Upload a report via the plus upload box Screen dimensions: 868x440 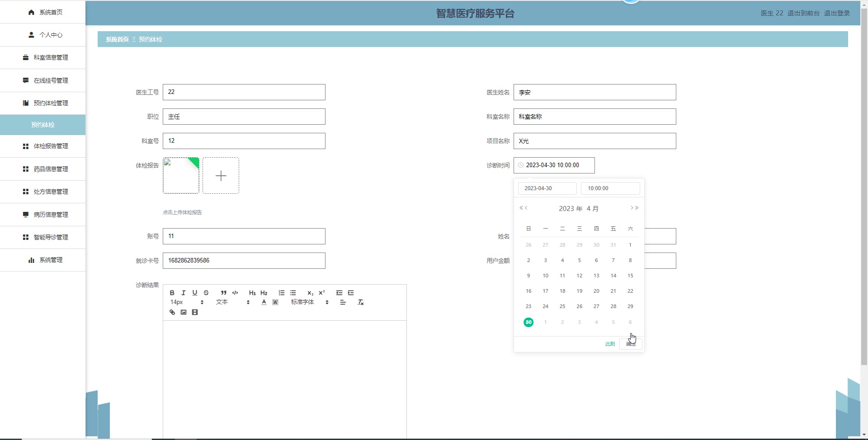pyautogui.click(x=221, y=175)
